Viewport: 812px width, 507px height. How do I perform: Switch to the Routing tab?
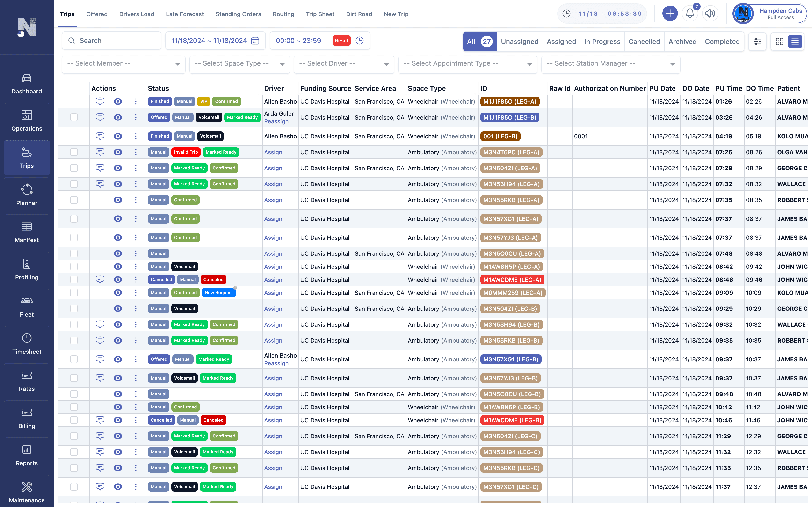[x=283, y=14]
